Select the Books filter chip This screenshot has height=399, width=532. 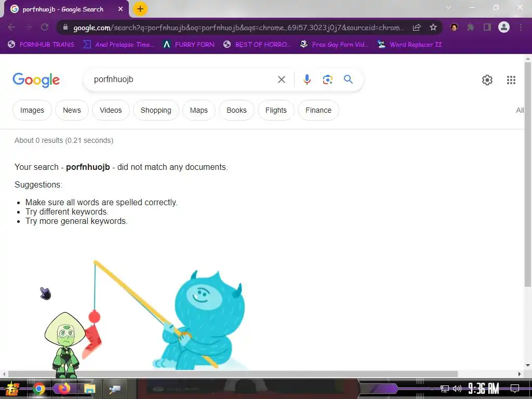(236, 110)
